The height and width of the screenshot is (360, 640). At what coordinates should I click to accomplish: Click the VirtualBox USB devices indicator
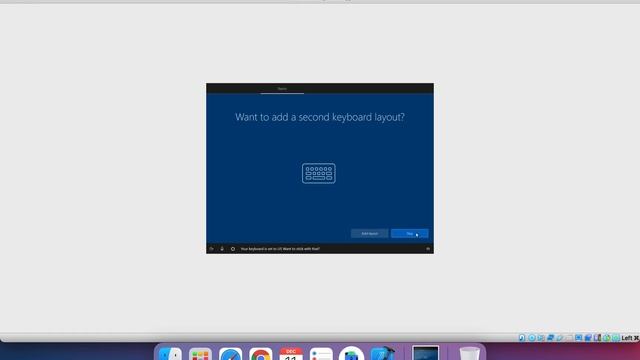pyautogui.click(x=559, y=338)
